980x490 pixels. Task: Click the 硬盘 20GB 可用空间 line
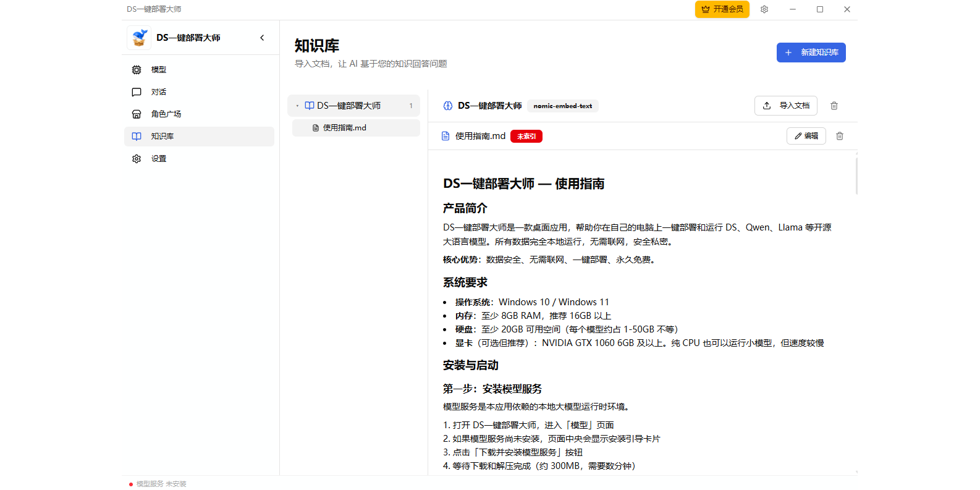(x=567, y=329)
